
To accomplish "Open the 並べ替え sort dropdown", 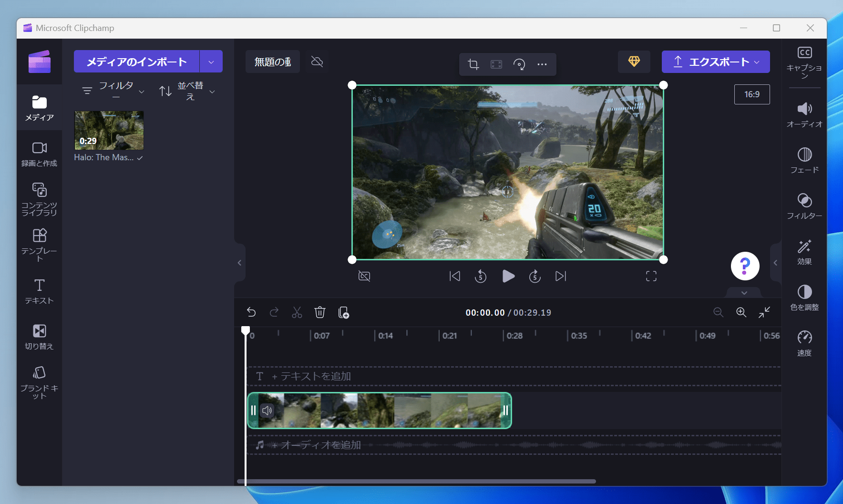I will [x=187, y=91].
